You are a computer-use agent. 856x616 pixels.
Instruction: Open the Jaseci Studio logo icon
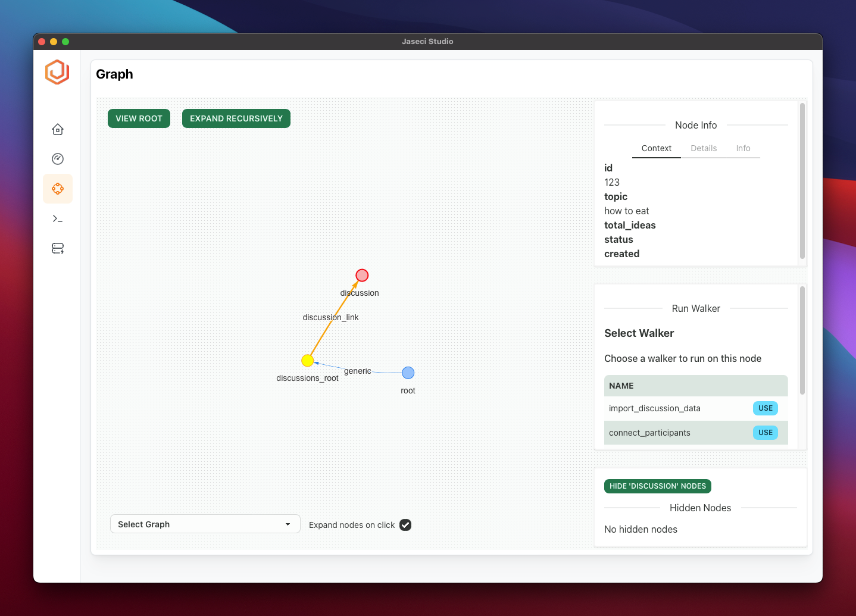[57, 72]
